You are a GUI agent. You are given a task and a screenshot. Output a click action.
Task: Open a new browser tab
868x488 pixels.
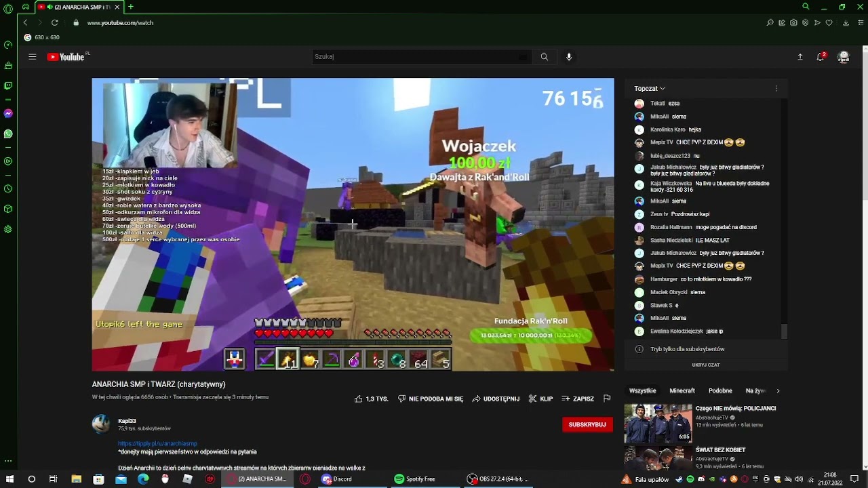pos(131,7)
